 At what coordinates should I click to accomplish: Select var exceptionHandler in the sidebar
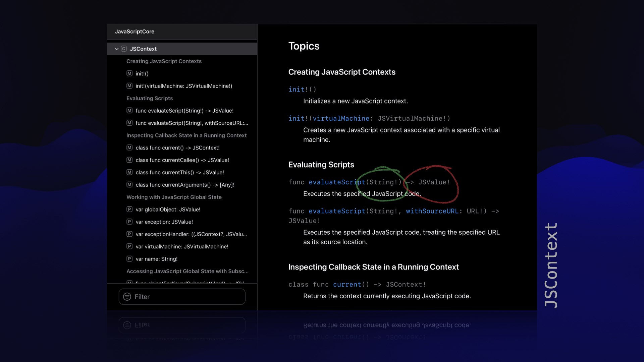click(x=191, y=234)
